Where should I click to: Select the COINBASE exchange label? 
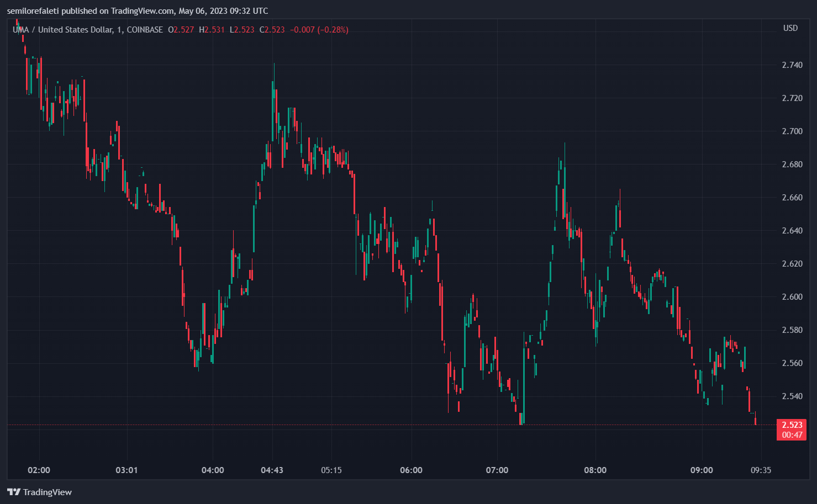point(145,30)
